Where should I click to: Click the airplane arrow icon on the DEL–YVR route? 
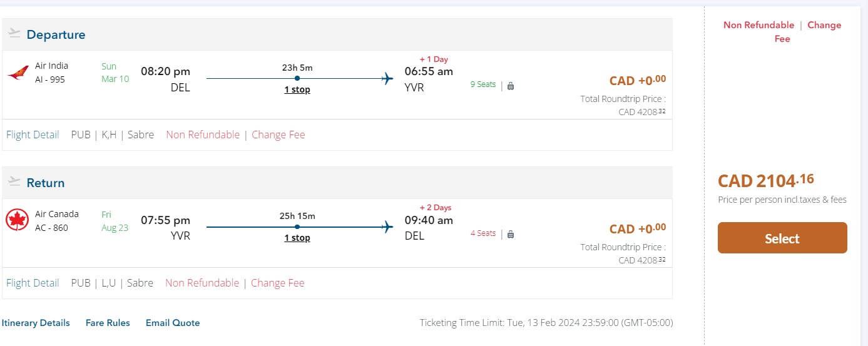(387, 78)
